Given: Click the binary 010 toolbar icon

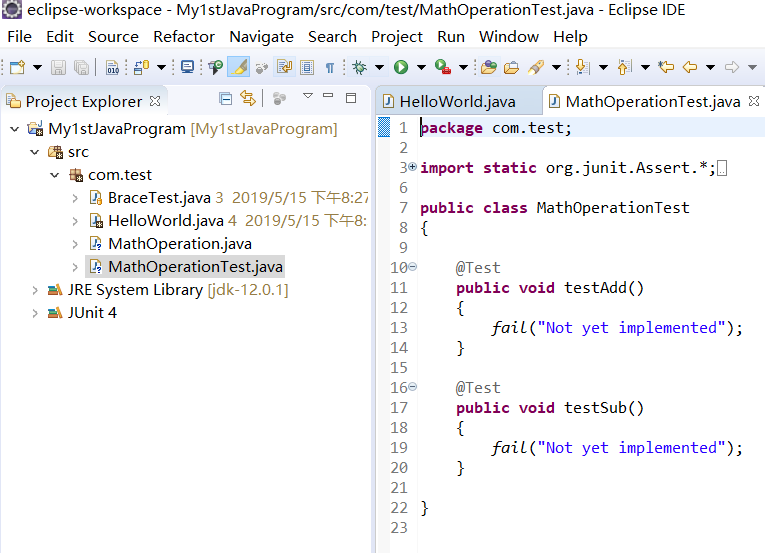Looking at the screenshot, I should [x=113, y=67].
